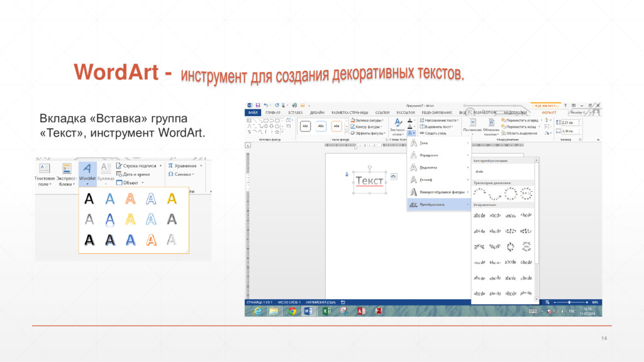Open Поворот объемной фигуры submenu
The height and width of the screenshot is (362, 644).
(439, 192)
